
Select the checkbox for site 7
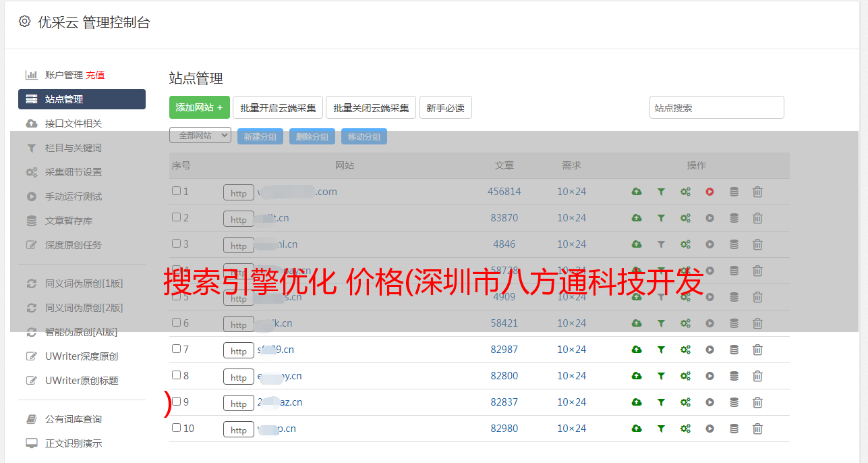(176, 349)
